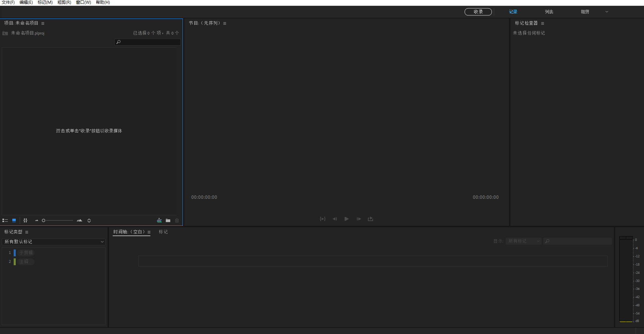Viewport: 644px width, 334px height.
Task: Play from in point to out point
Action: (322, 219)
